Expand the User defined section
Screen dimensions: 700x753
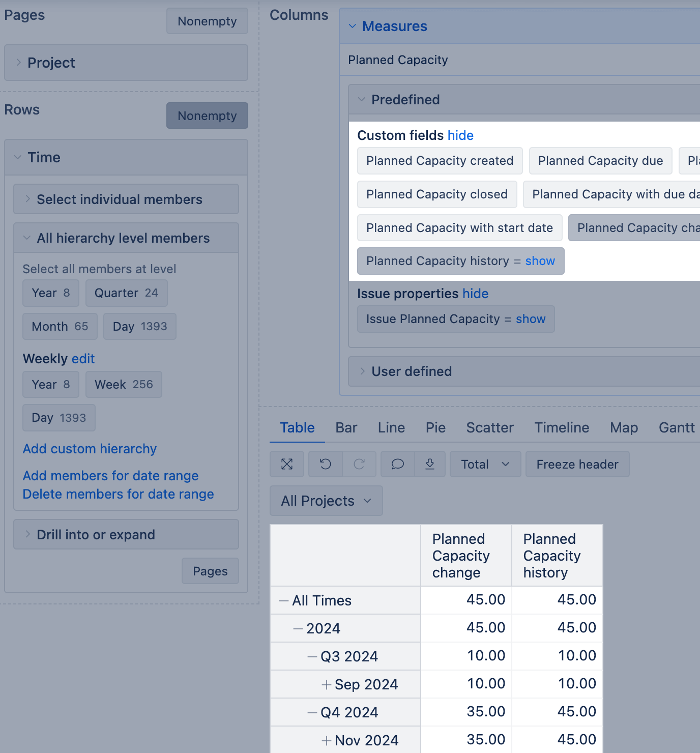tap(412, 371)
